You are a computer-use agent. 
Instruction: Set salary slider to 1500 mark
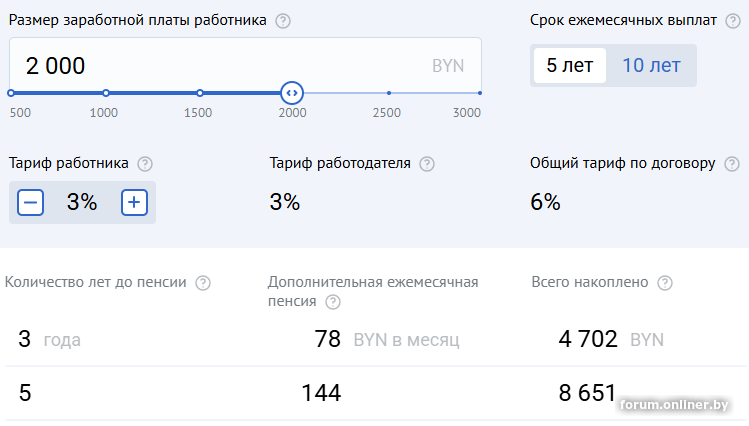point(199,93)
